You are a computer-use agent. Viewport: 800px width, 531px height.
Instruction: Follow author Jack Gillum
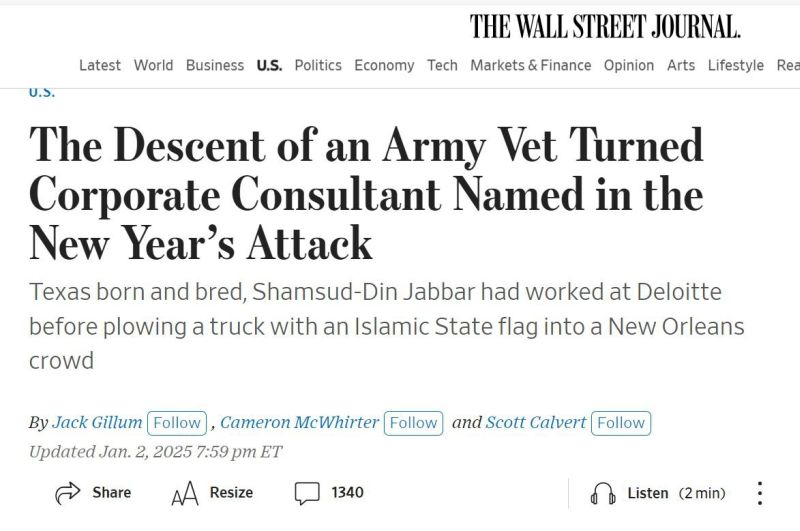coord(177,423)
